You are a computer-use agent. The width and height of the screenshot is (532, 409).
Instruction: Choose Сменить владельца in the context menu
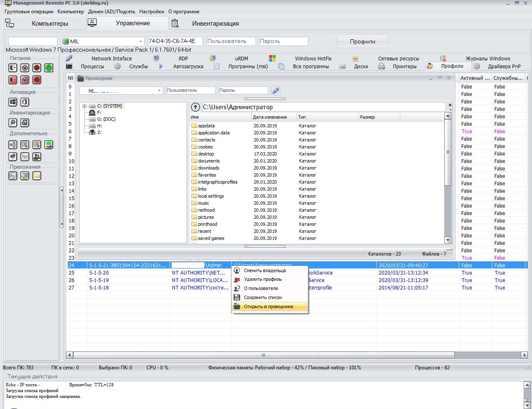click(270, 270)
